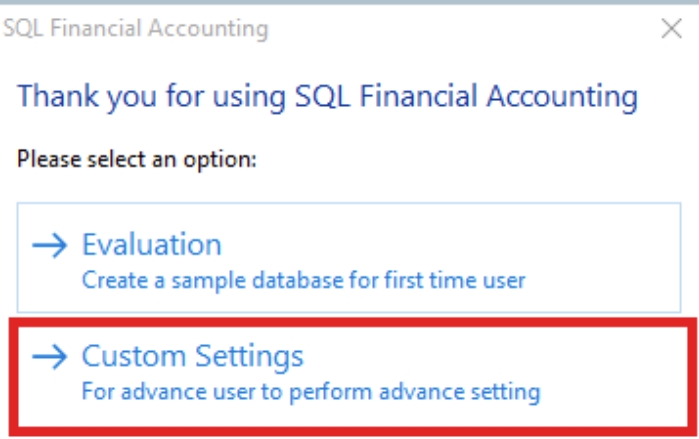Screen dimensions: 699x439
Task: Click the "Please select an option:" label
Action: pos(138,159)
